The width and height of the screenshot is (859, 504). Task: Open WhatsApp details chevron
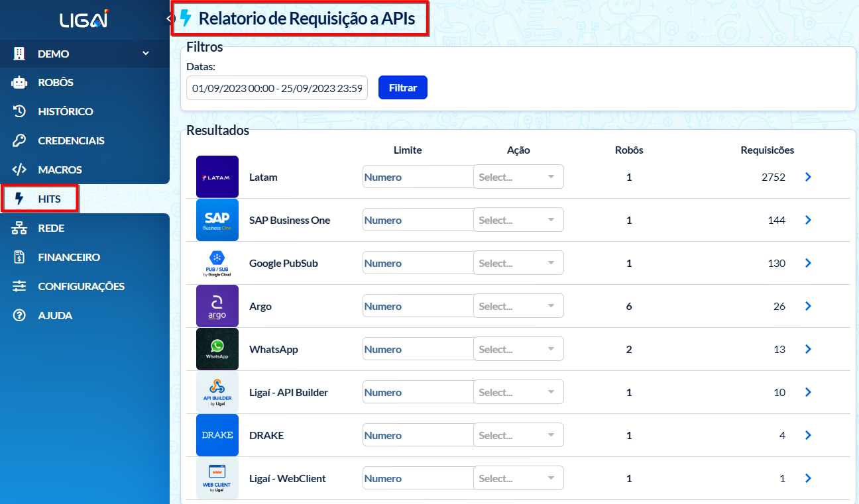[808, 349]
